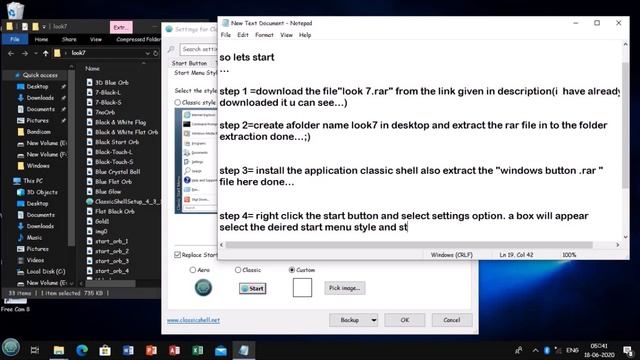Image resolution: width=640 pixels, height=360 pixels.
Task: Open notification center icon
Action: 628,350
